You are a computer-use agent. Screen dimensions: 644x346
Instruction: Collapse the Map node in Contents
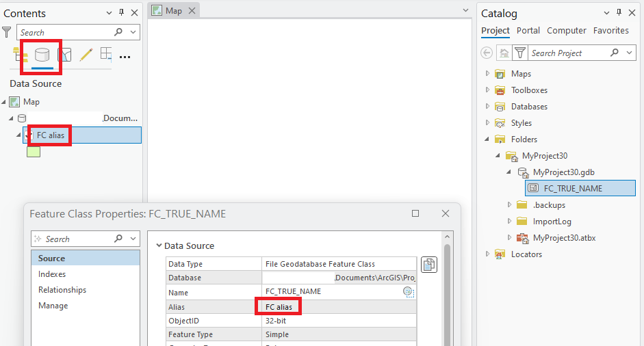pyautogui.click(x=4, y=102)
